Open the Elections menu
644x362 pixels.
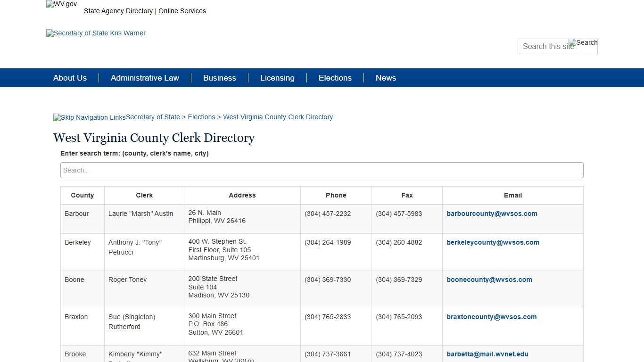click(x=335, y=78)
